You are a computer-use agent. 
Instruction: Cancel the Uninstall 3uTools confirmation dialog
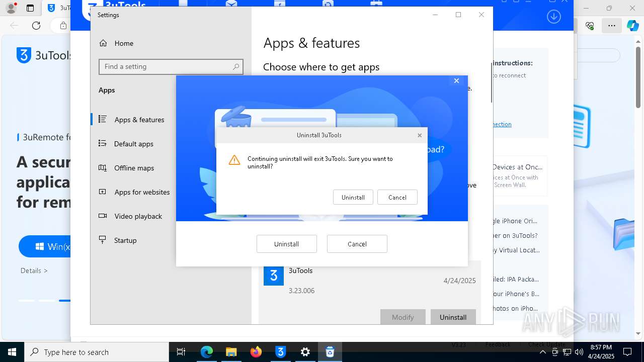[x=397, y=197]
